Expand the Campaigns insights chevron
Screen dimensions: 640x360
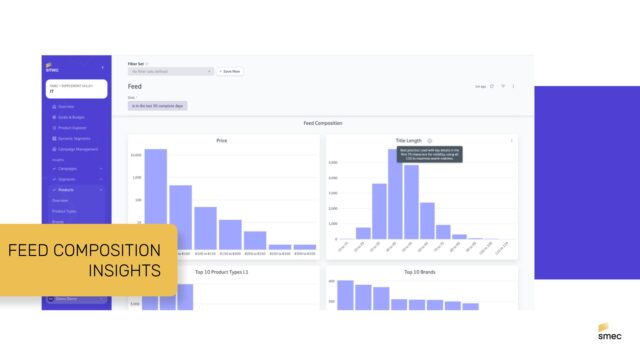tap(101, 169)
